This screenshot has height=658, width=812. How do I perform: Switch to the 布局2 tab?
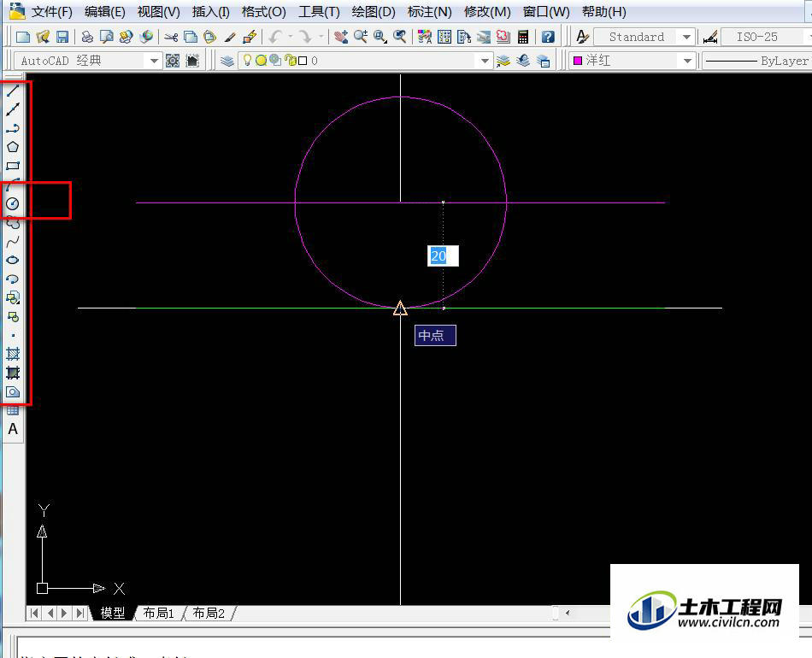click(209, 613)
